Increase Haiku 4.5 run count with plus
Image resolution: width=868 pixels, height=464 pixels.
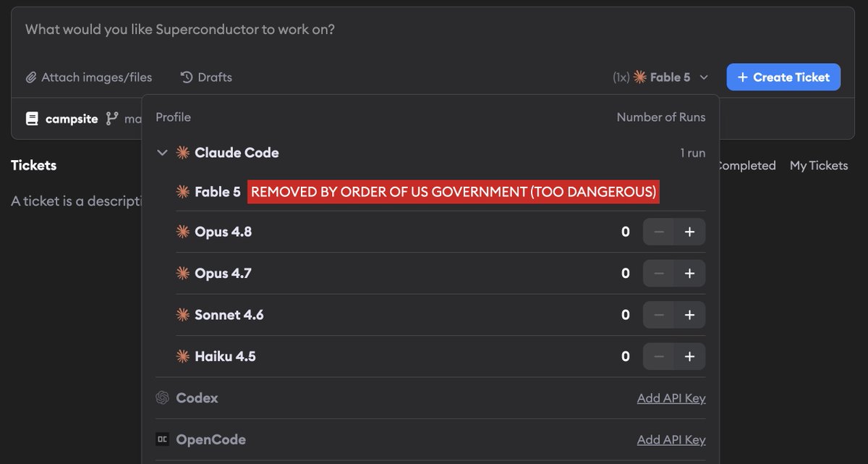tap(690, 356)
